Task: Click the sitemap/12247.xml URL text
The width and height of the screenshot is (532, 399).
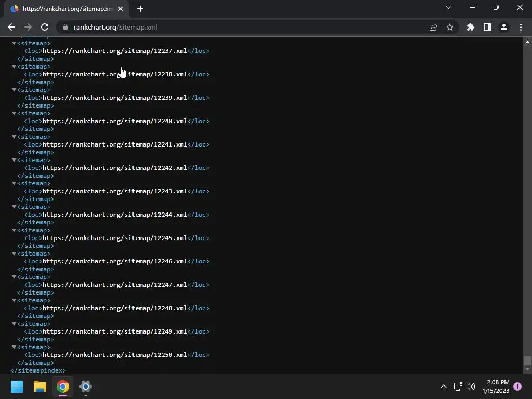Action: (x=115, y=285)
